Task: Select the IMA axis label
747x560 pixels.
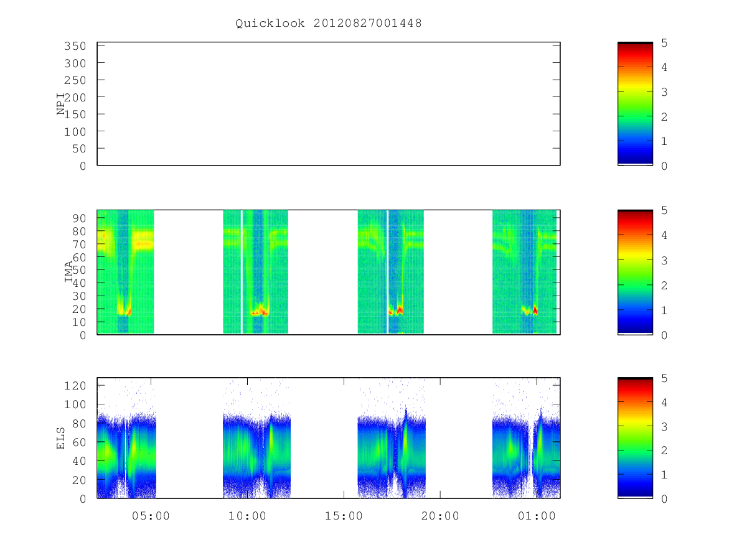Action: point(68,272)
